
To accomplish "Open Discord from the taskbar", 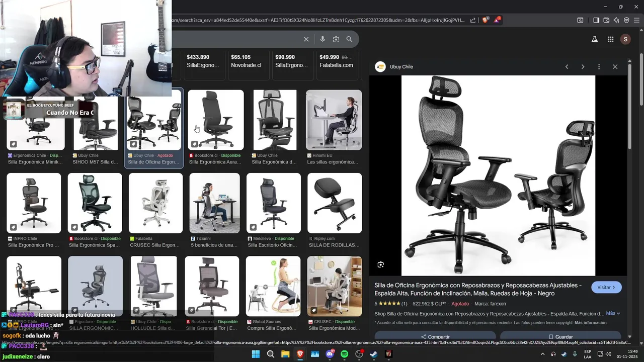I will [330, 354].
